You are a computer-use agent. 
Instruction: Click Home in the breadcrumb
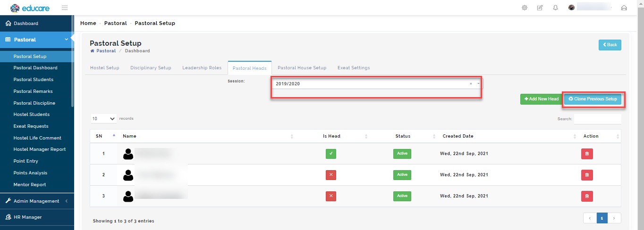[x=88, y=23]
